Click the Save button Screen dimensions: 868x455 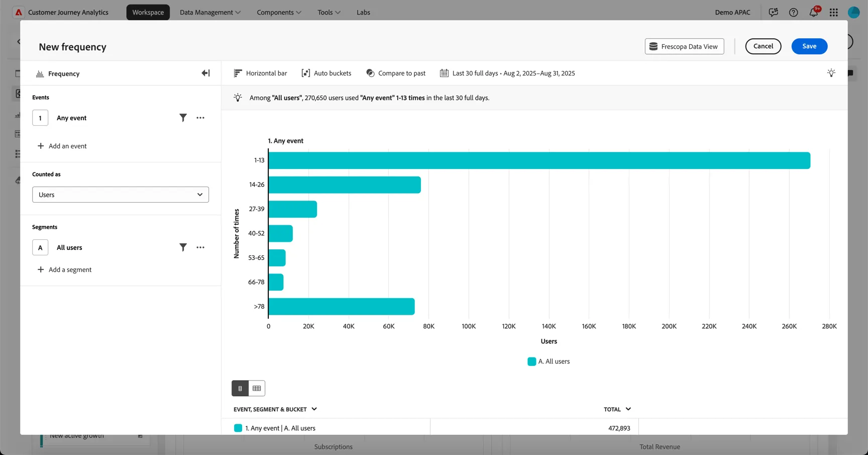(x=809, y=46)
